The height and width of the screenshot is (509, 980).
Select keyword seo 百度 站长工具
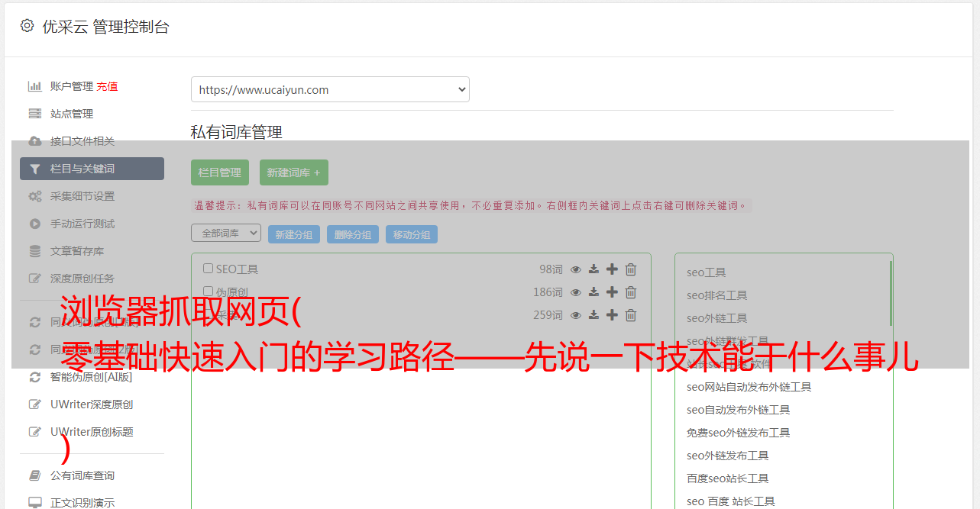[x=731, y=501]
